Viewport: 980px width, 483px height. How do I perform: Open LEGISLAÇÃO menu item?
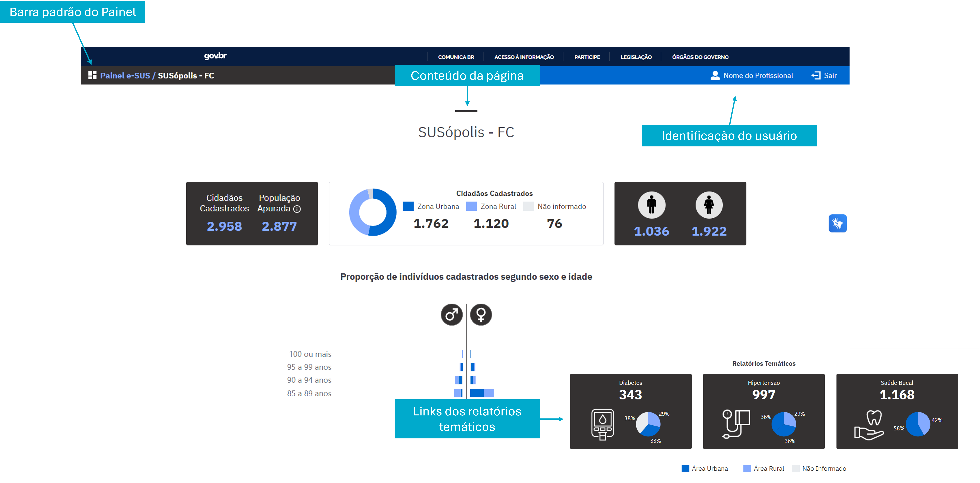[636, 57]
